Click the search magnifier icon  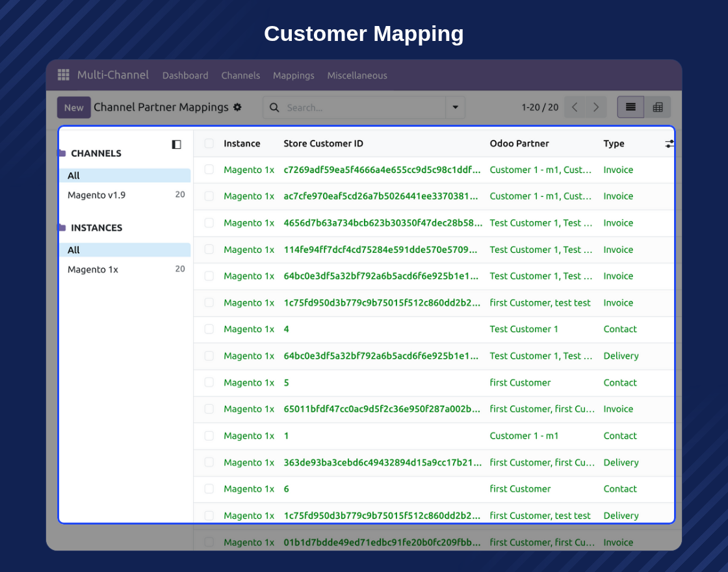tap(274, 107)
